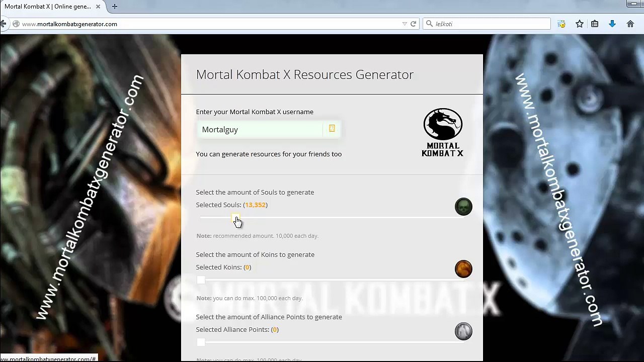Image resolution: width=644 pixels, height=362 pixels.
Task: Click the 'Mortal Kombat X Resources Generator' heading
Action: click(x=305, y=74)
